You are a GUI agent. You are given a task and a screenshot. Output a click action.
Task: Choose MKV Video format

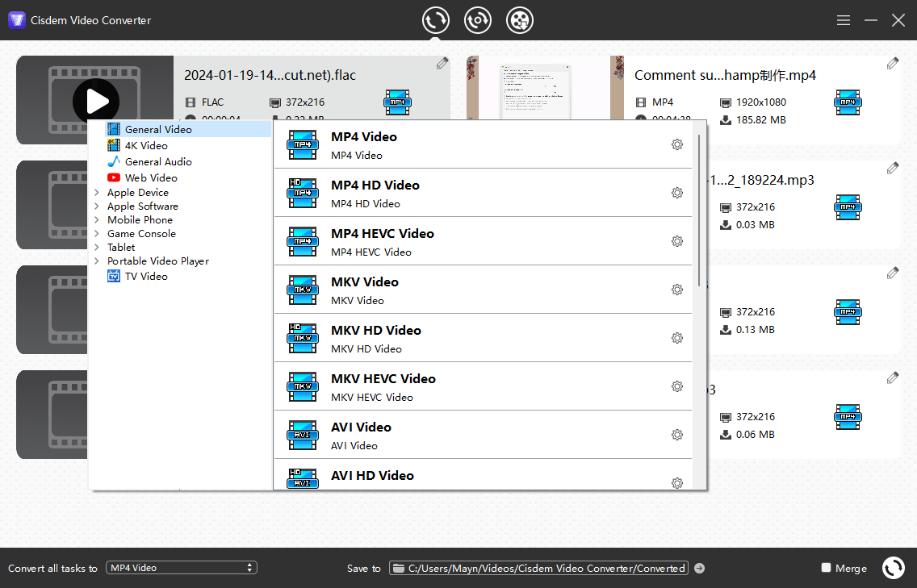pyautogui.click(x=483, y=290)
